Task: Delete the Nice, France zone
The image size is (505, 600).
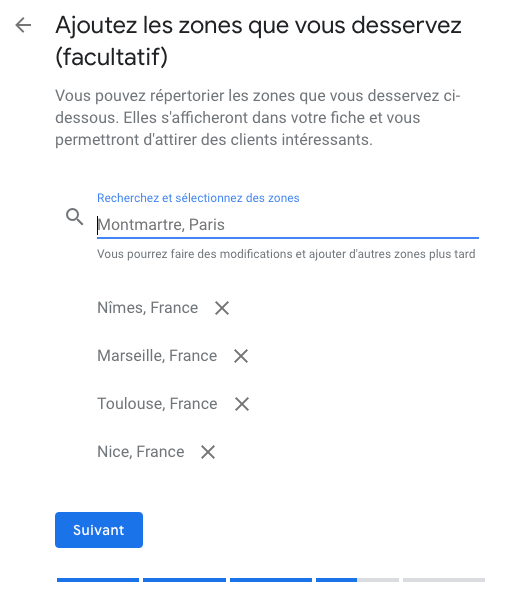Action: [208, 452]
